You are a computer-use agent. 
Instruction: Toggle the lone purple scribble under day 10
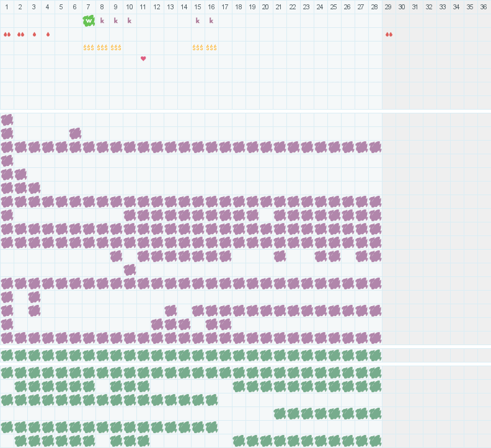pos(130,270)
